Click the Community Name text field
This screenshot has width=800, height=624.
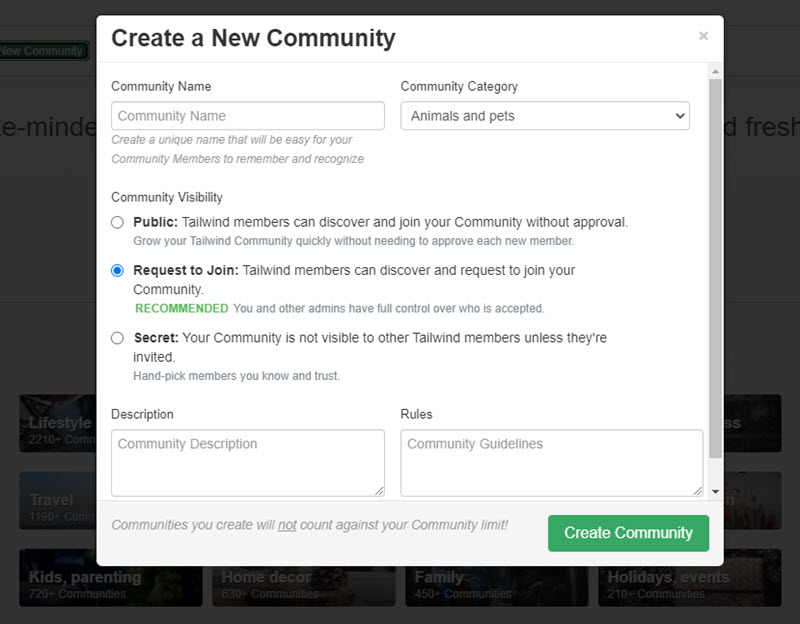[248, 116]
